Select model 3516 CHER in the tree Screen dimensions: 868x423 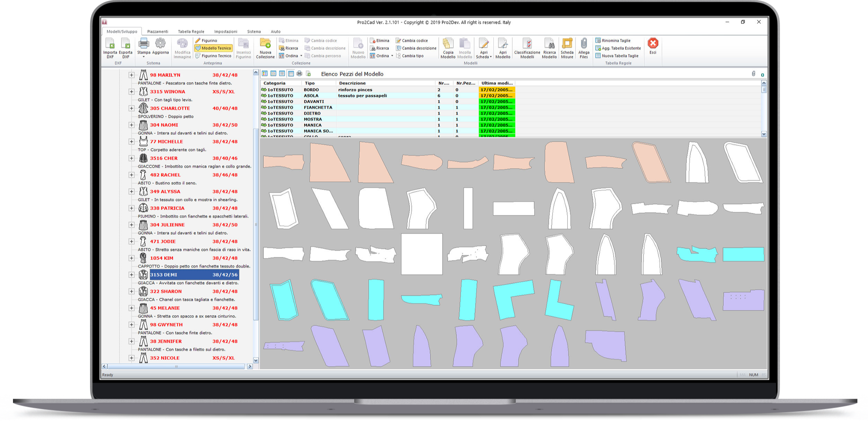164,158
